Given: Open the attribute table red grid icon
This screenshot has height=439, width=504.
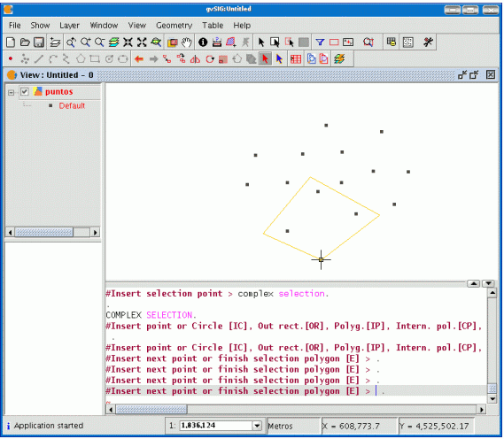Looking at the screenshot, I should (x=296, y=59).
